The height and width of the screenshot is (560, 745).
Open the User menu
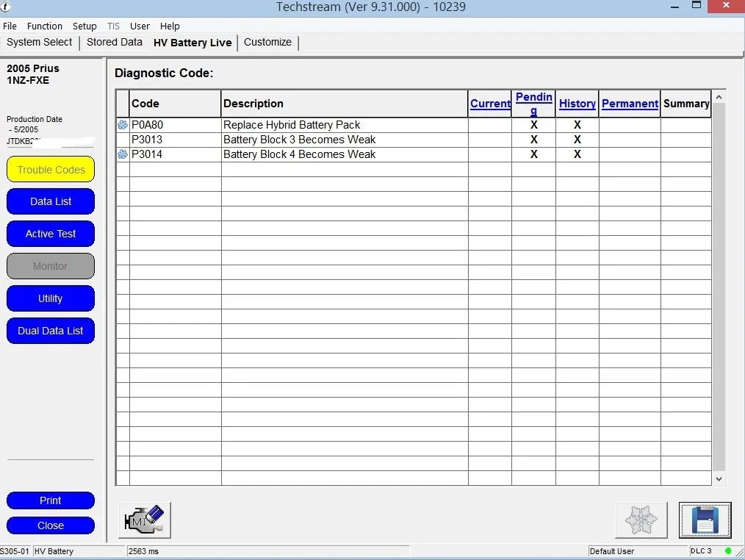[140, 26]
